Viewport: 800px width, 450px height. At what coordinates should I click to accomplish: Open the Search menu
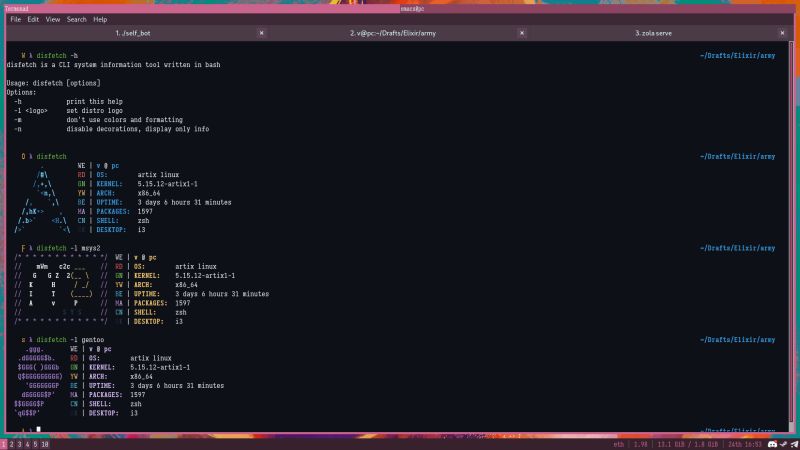pyautogui.click(x=77, y=19)
